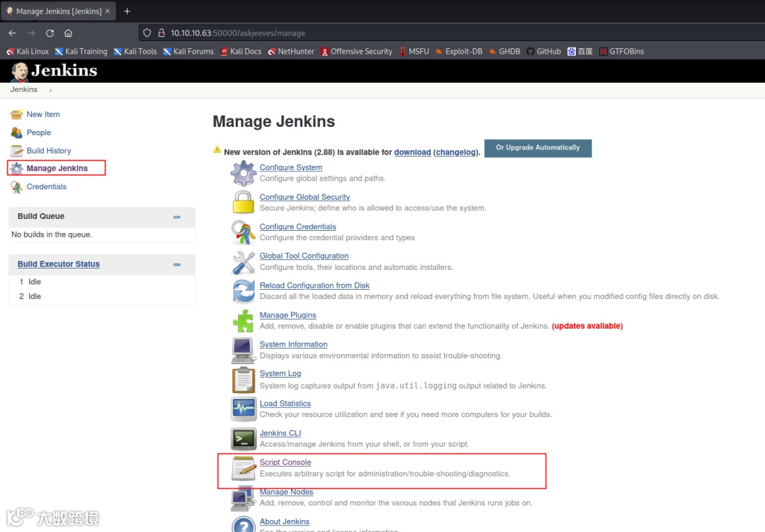
Task: Click the Global Tool Configuration wrench icon
Action: (243, 262)
